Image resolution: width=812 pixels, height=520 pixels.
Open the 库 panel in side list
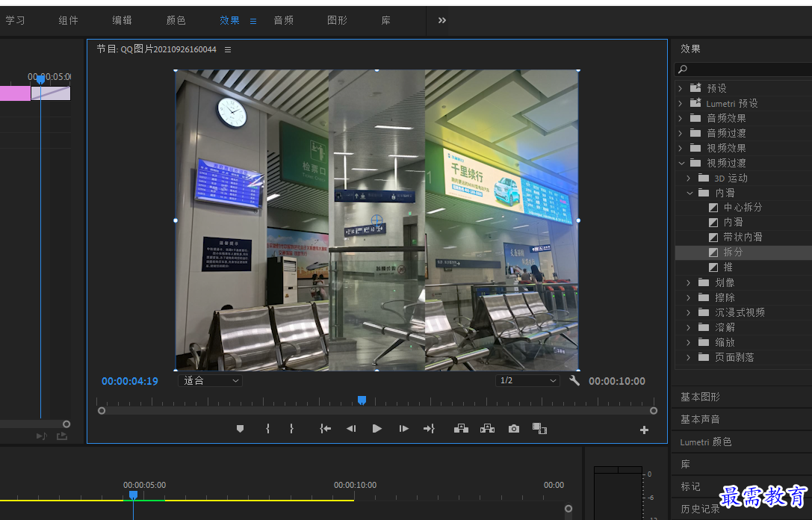pyautogui.click(x=685, y=465)
